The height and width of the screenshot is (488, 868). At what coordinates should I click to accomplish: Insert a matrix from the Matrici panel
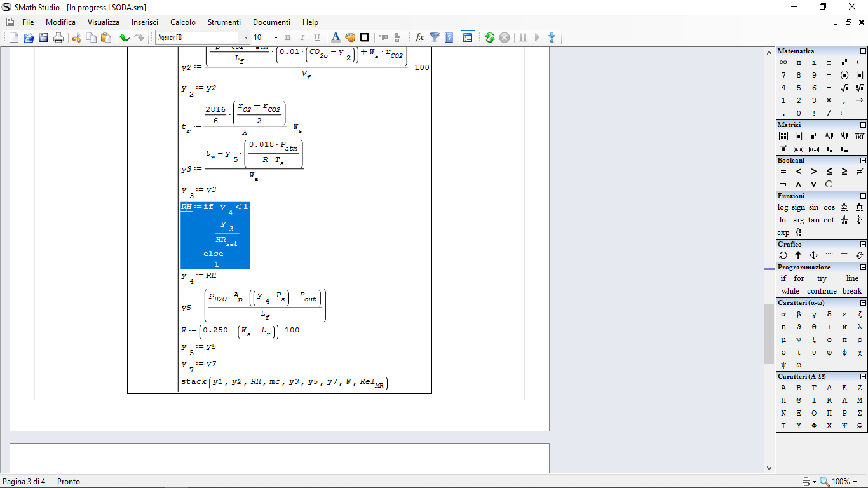click(x=783, y=135)
